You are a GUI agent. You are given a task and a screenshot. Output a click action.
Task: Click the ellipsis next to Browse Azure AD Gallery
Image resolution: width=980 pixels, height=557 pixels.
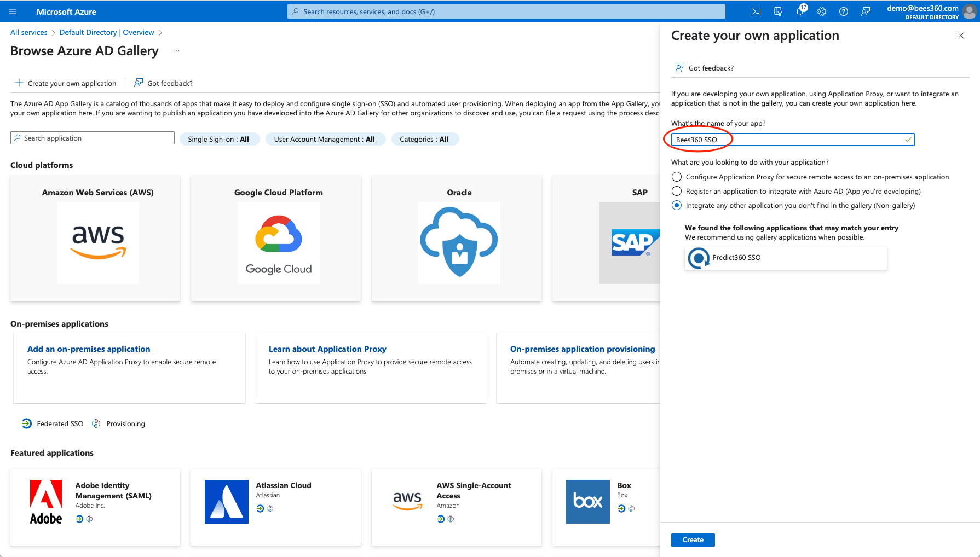[176, 51]
